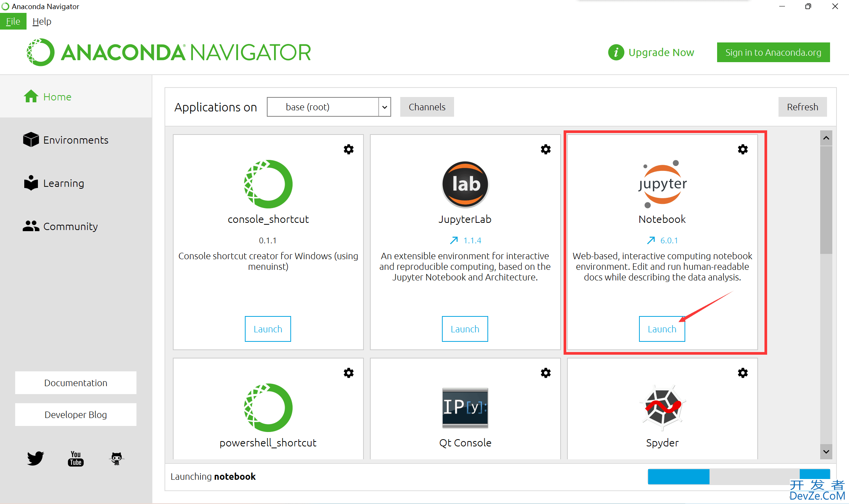Screen dimensions: 849x504
Task: Click the Spyder web logo
Action: [x=663, y=408]
